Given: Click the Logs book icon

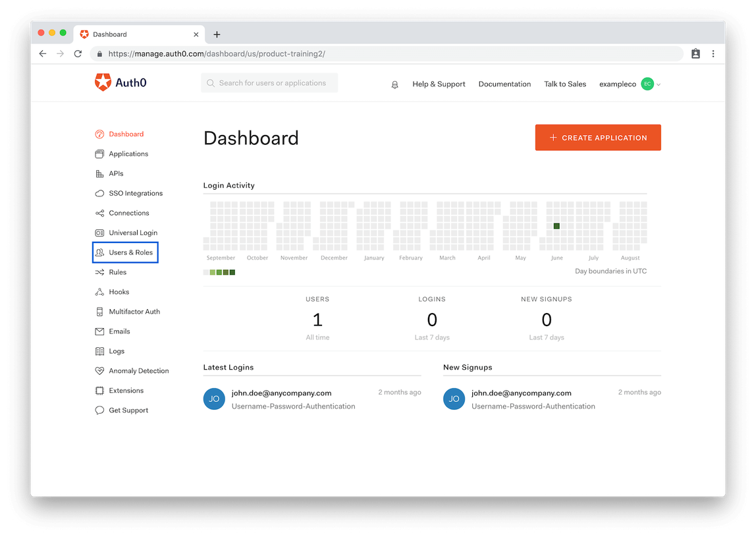Looking at the screenshot, I should (99, 351).
